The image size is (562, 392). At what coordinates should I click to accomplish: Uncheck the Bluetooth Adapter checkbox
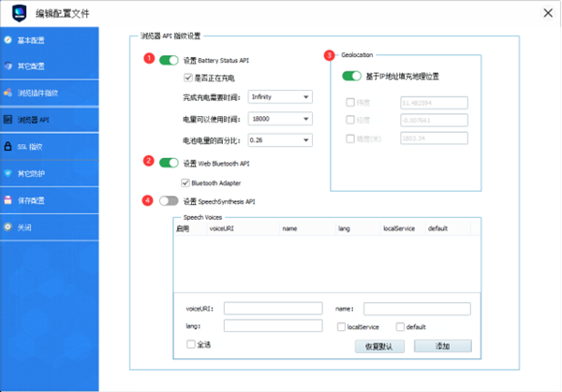188,181
